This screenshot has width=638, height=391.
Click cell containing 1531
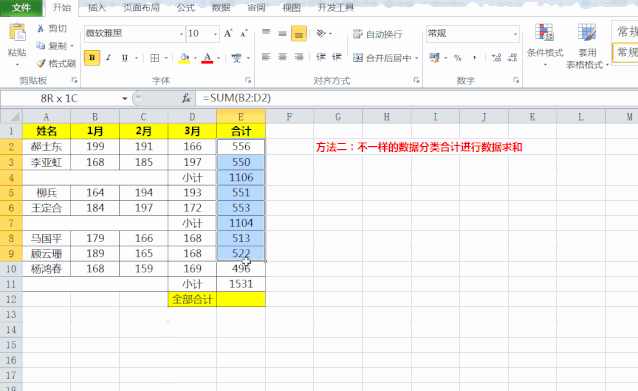(241, 284)
